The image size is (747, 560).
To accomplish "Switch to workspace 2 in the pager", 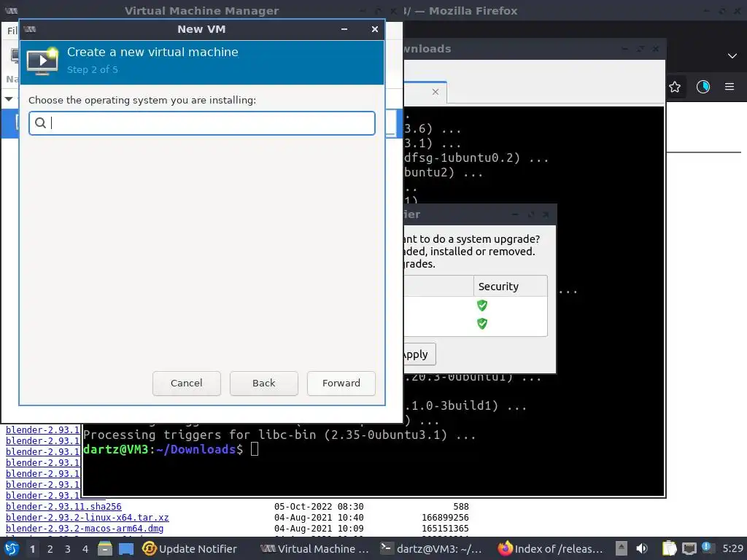I will [x=50, y=549].
